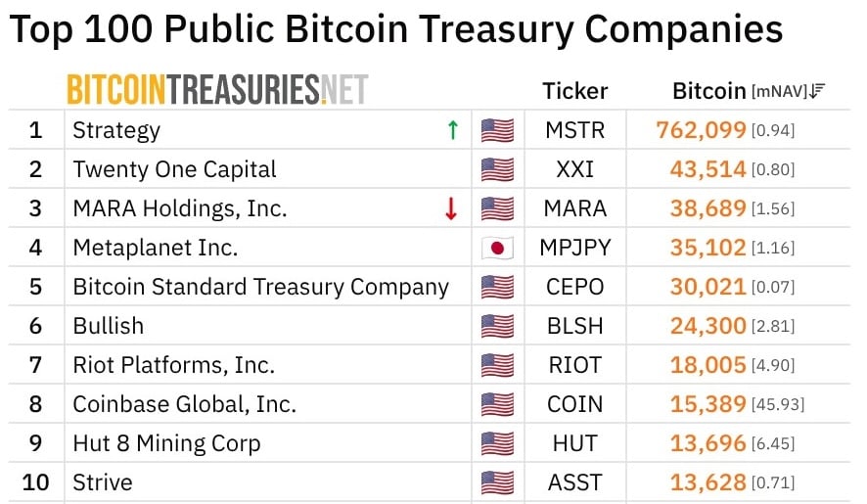Open Hut 8 Mining Corp row
This screenshot has height=504, width=867.
click(166, 443)
